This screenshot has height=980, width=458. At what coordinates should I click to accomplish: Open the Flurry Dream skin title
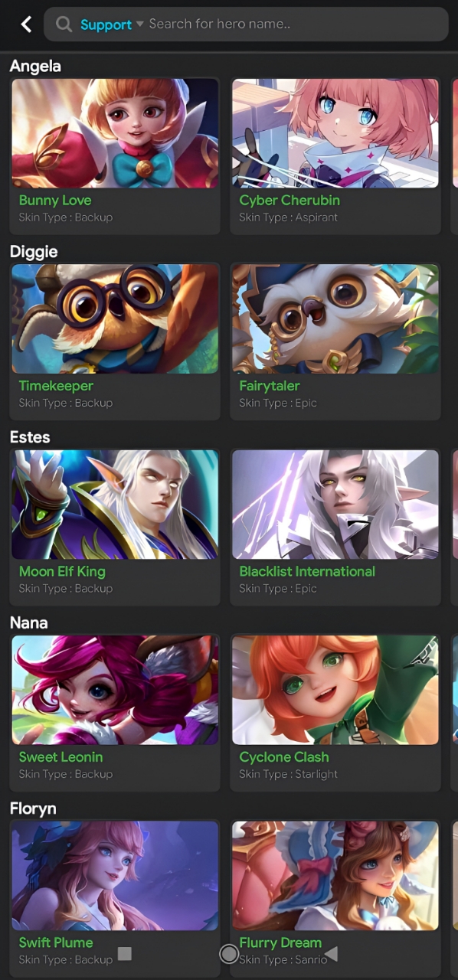pyautogui.click(x=280, y=942)
